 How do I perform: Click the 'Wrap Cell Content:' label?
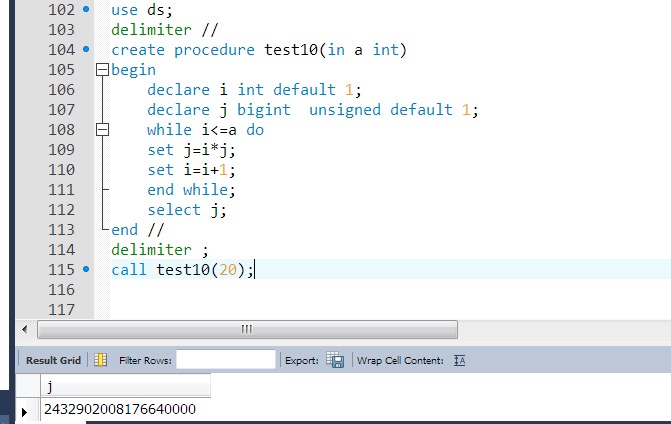(400, 361)
